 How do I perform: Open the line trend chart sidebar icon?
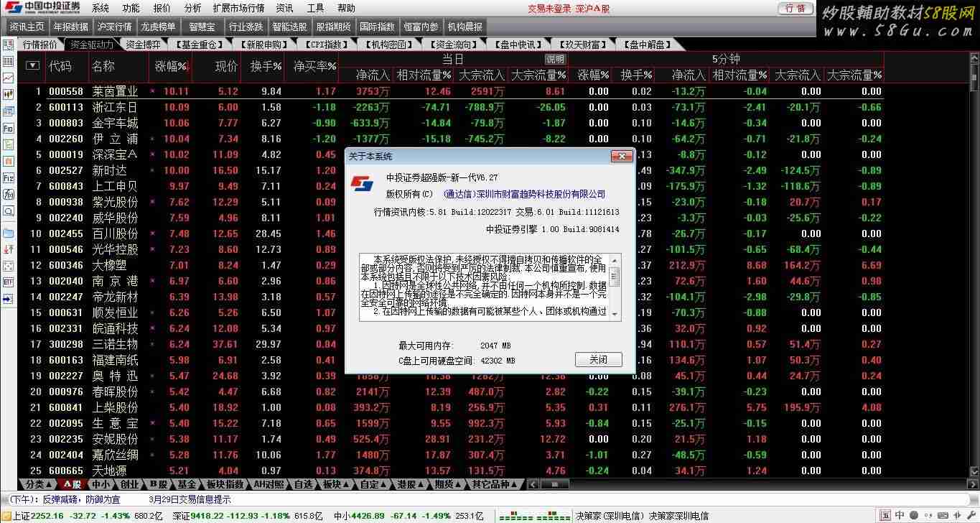pyautogui.click(x=9, y=77)
